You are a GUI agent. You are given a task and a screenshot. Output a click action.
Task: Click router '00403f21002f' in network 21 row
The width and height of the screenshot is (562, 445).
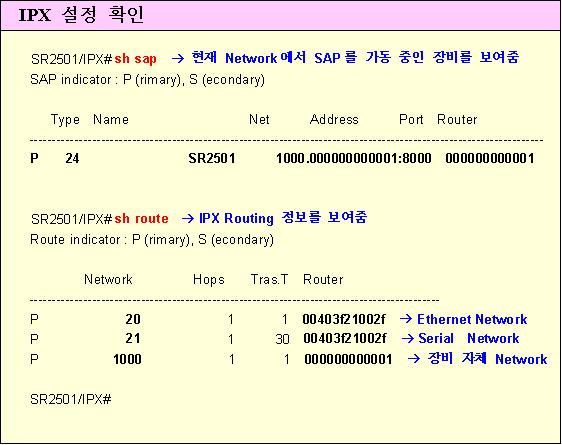pos(345,339)
